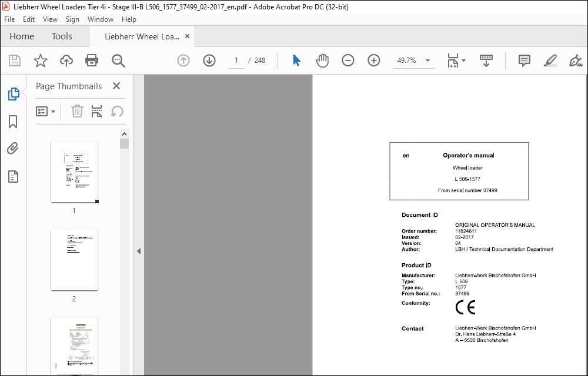Viewport: 588px width, 376px height.
Task: Zoom in with the plus icon
Action: tap(374, 61)
